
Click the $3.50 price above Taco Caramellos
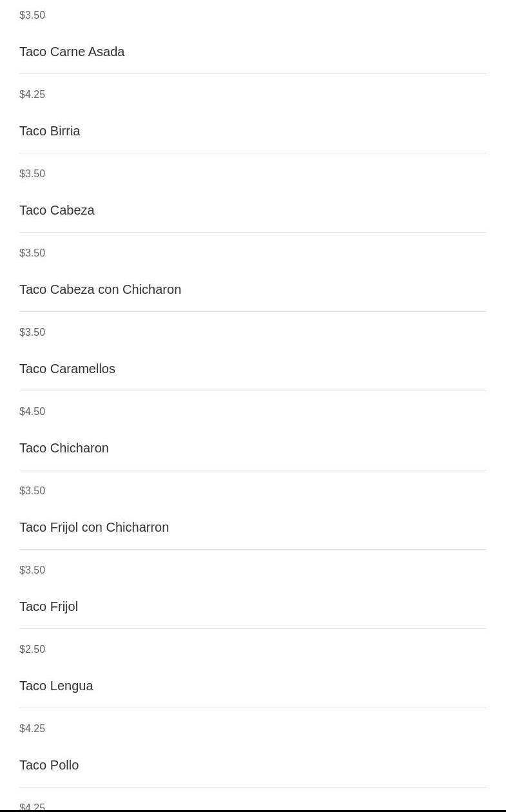(32, 332)
